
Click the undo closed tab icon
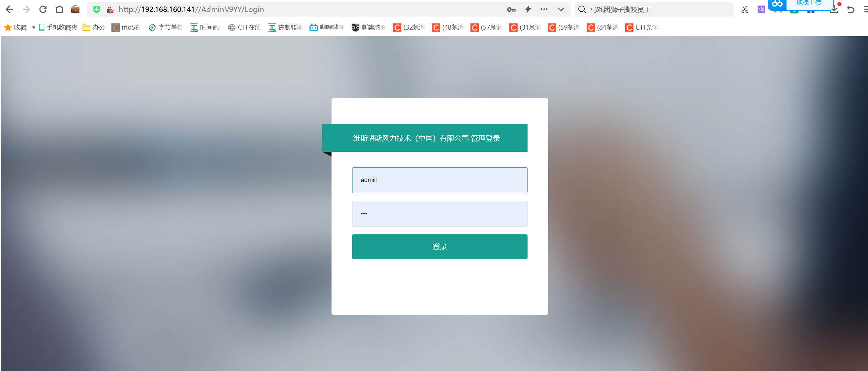tap(851, 10)
